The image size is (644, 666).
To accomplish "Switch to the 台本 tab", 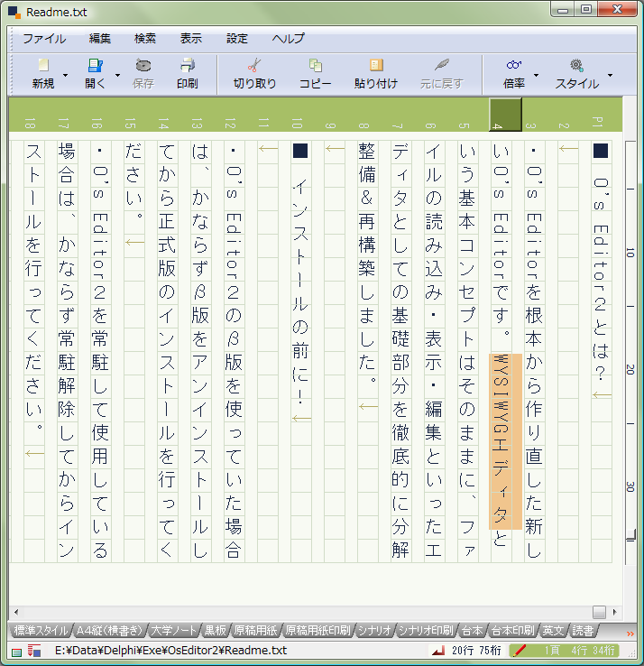I will pyautogui.click(x=472, y=631).
